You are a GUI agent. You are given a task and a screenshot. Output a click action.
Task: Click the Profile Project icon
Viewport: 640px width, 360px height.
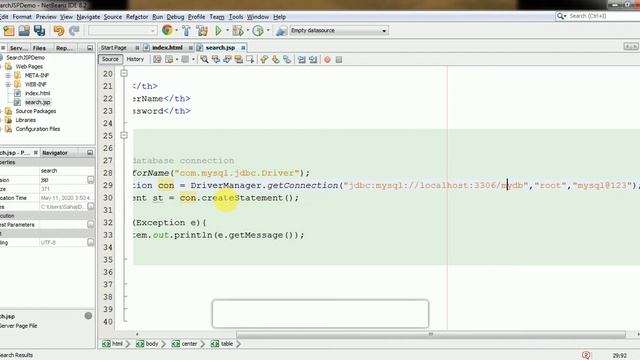coord(258,31)
